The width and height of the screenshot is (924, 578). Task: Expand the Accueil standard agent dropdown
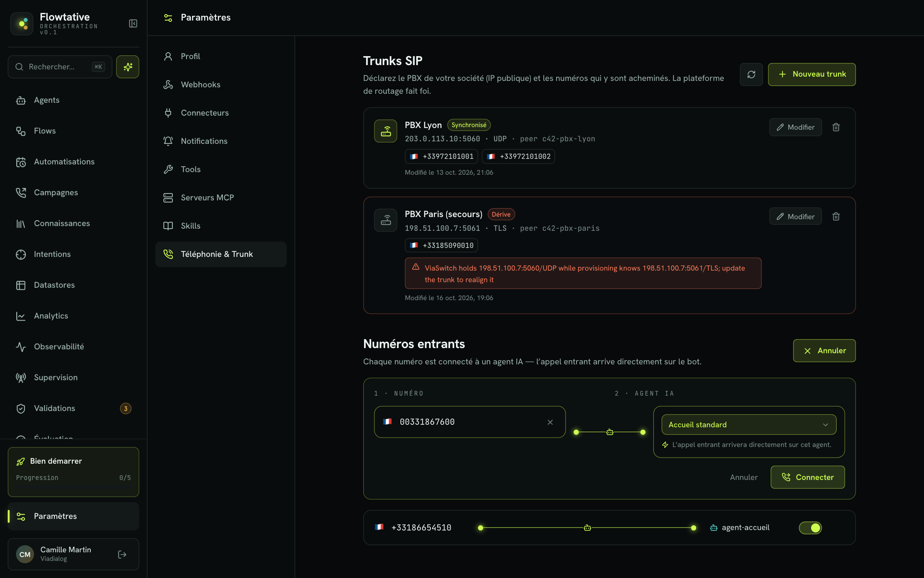pos(749,425)
